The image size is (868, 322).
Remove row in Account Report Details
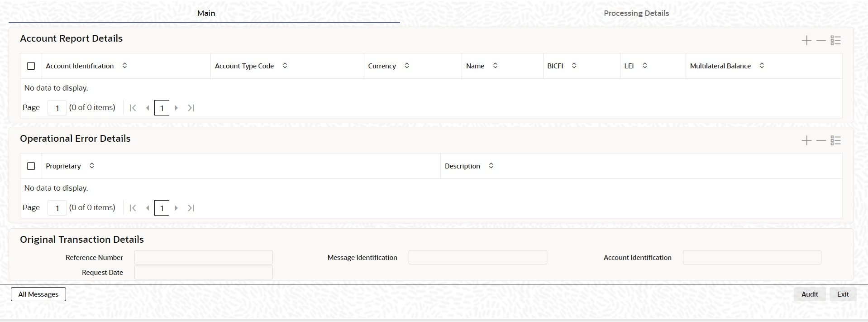pos(821,41)
